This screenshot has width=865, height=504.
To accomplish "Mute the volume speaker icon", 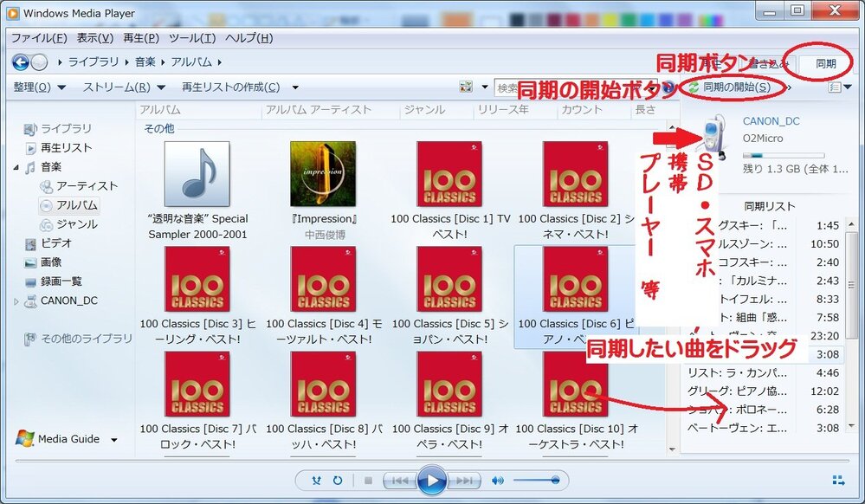I will pos(497,481).
